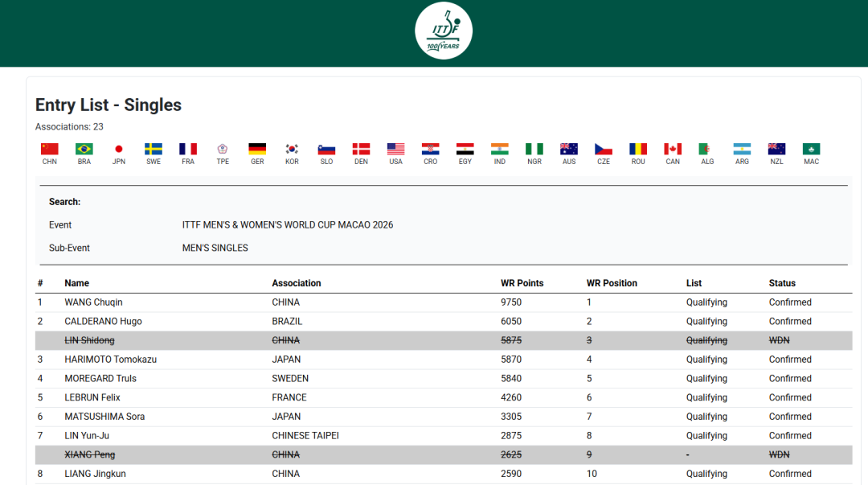
Task: Click the WR Position column header
Action: (x=612, y=283)
